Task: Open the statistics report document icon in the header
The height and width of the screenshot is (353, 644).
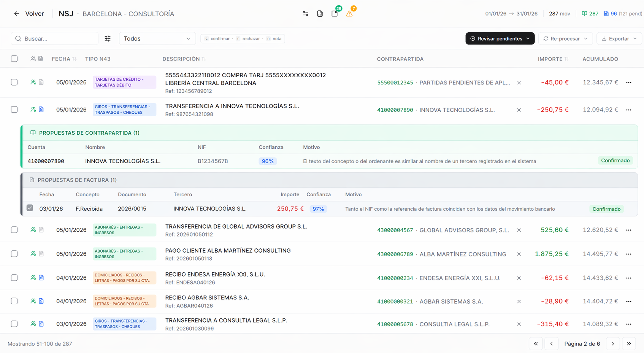Action: pos(320,13)
